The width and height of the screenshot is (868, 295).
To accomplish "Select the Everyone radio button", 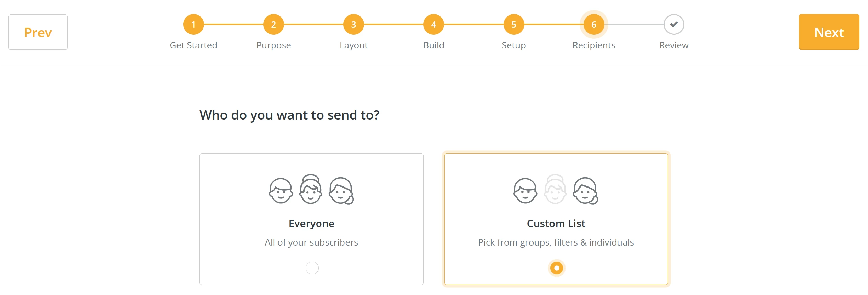I will (312, 268).
